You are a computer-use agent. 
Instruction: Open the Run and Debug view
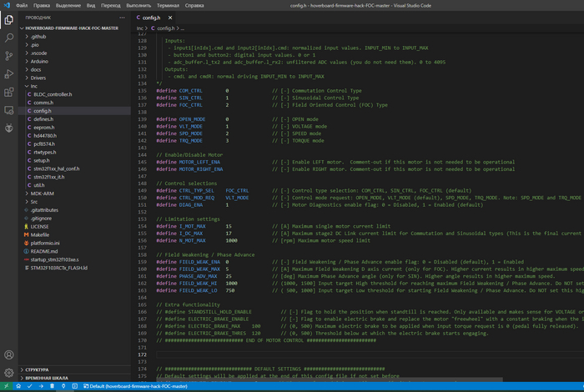click(x=9, y=73)
